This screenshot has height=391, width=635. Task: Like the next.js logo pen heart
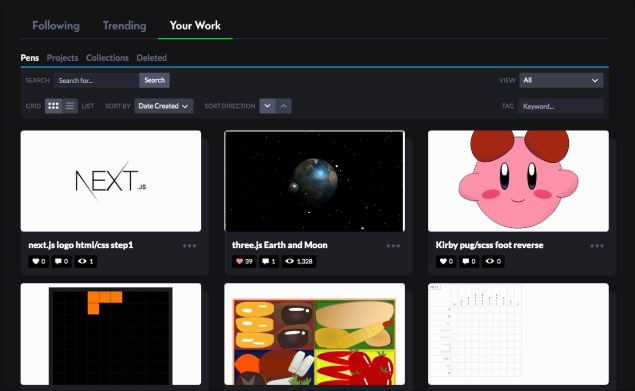pos(38,261)
